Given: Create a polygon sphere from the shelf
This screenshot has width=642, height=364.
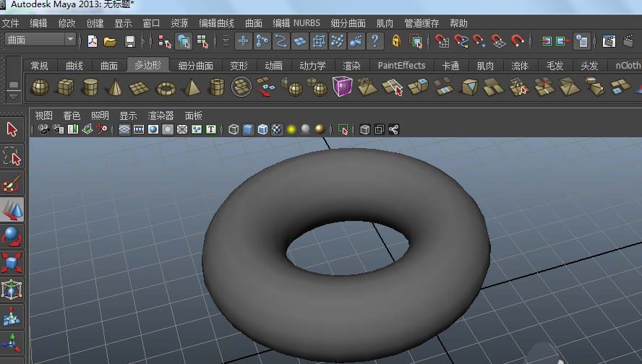Looking at the screenshot, I should [x=40, y=87].
